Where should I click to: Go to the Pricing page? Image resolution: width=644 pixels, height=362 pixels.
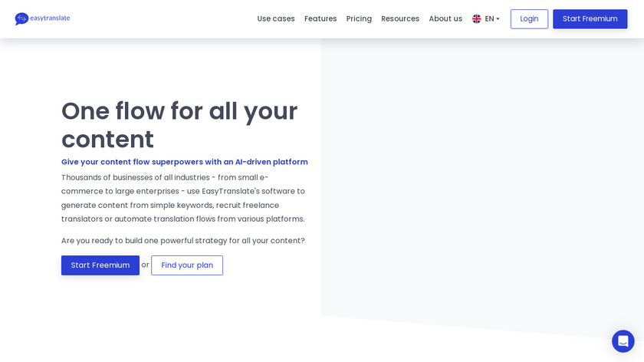(x=359, y=19)
